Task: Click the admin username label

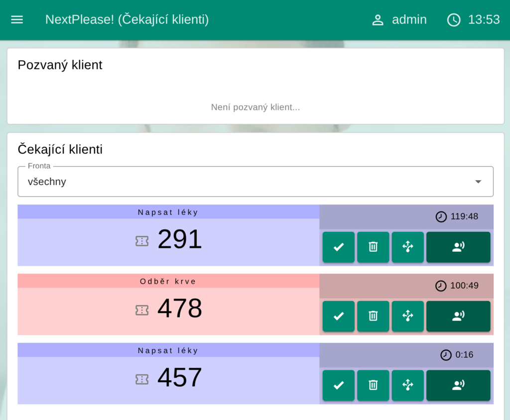Action: click(409, 20)
